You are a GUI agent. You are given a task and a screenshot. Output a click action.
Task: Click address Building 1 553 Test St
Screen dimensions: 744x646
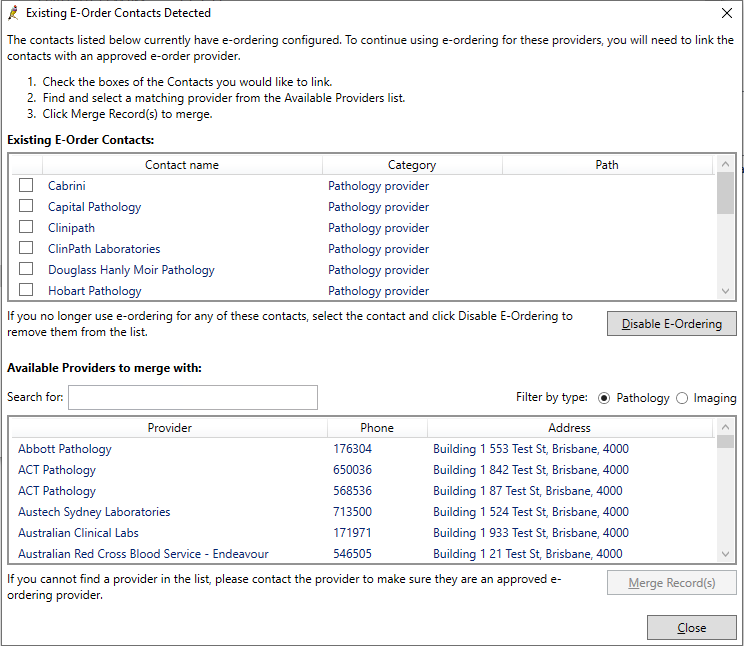pyautogui.click(x=530, y=449)
